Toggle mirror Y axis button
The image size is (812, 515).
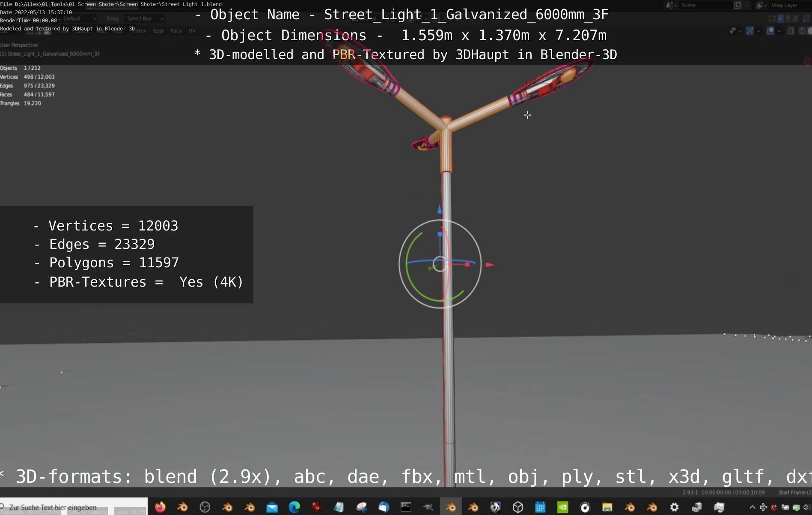pos(788,18)
